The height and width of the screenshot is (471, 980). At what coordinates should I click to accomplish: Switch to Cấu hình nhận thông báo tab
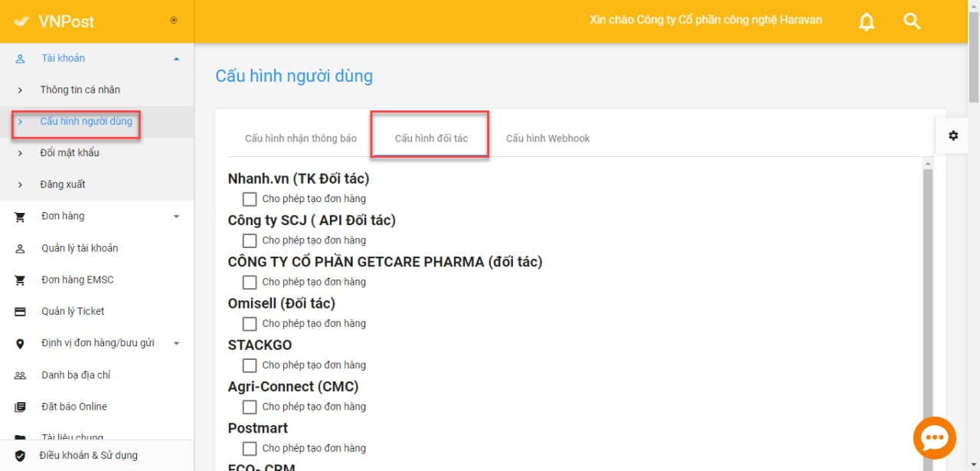[301, 139]
